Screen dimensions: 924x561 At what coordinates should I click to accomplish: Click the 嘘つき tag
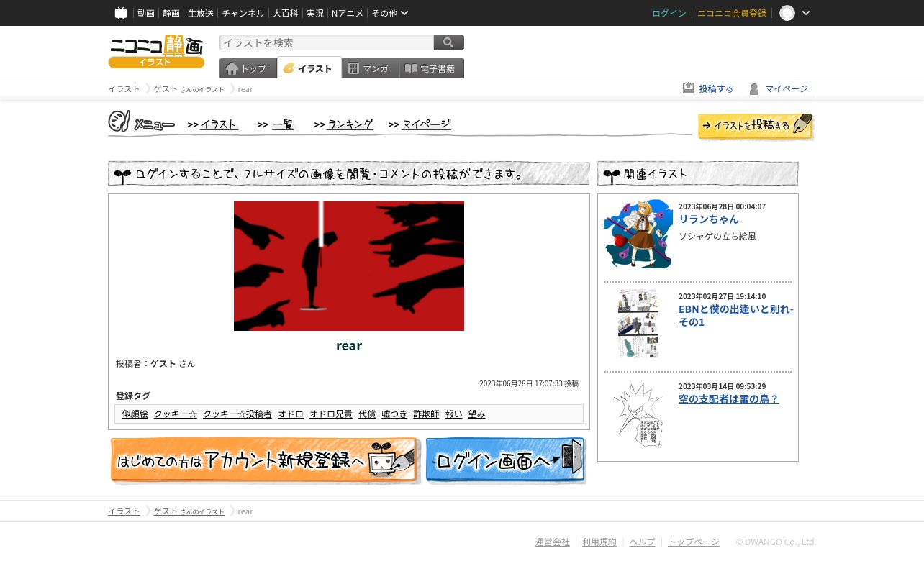[394, 414]
